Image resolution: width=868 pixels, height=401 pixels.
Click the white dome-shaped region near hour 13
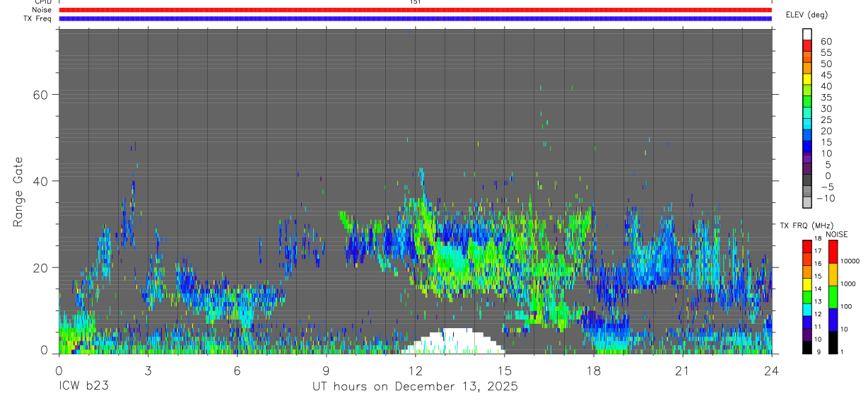pos(453,342)
